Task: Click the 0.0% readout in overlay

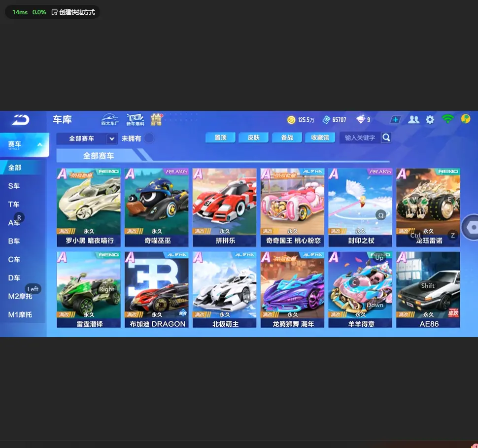Action: point(39,12)
